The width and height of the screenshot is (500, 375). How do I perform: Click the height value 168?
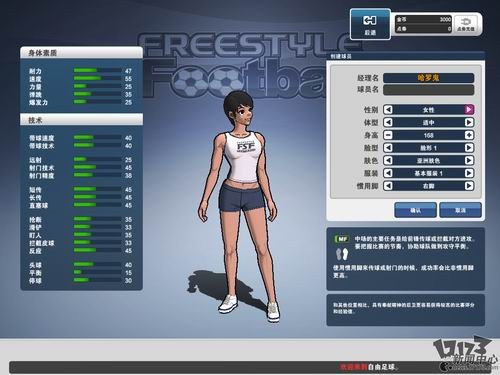428,135
